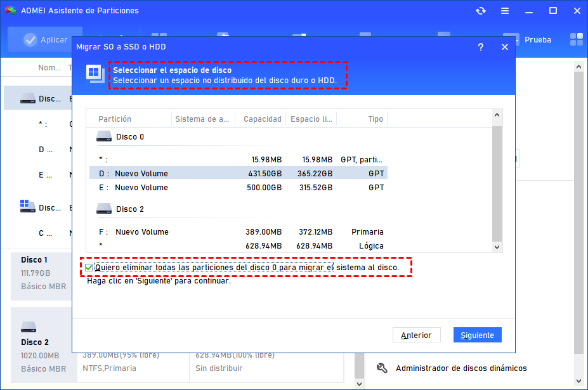Click the Espacio li... column header
Screen dimensions: 588x390
coord(311,119)
